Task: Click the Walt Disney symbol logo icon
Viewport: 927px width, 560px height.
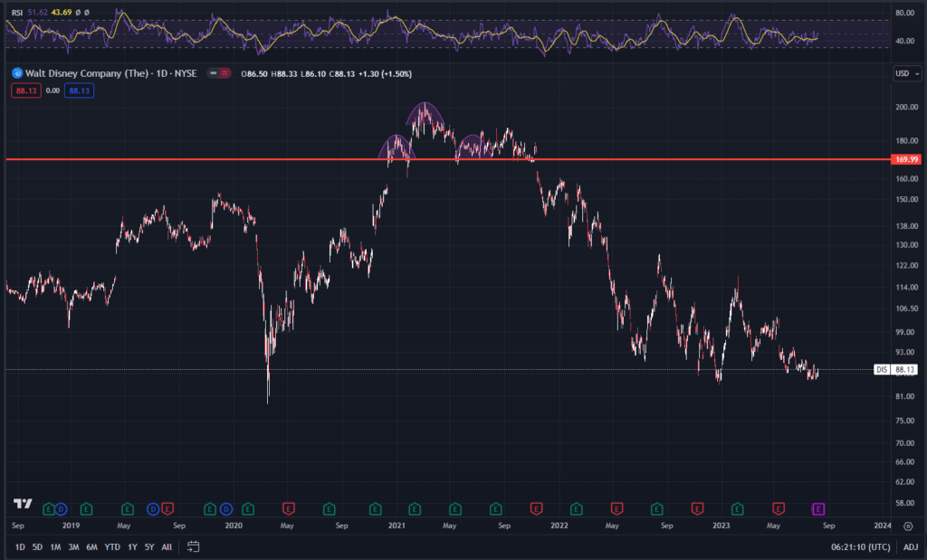Action: 17,73
